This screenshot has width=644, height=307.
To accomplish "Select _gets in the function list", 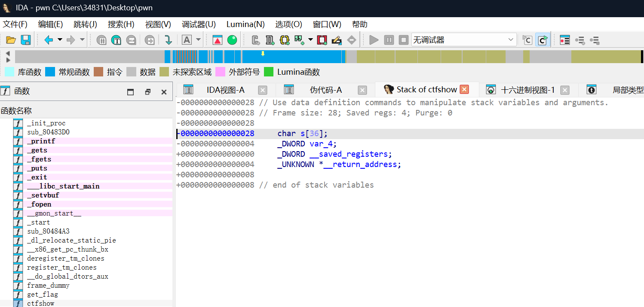I will (37, 150).
